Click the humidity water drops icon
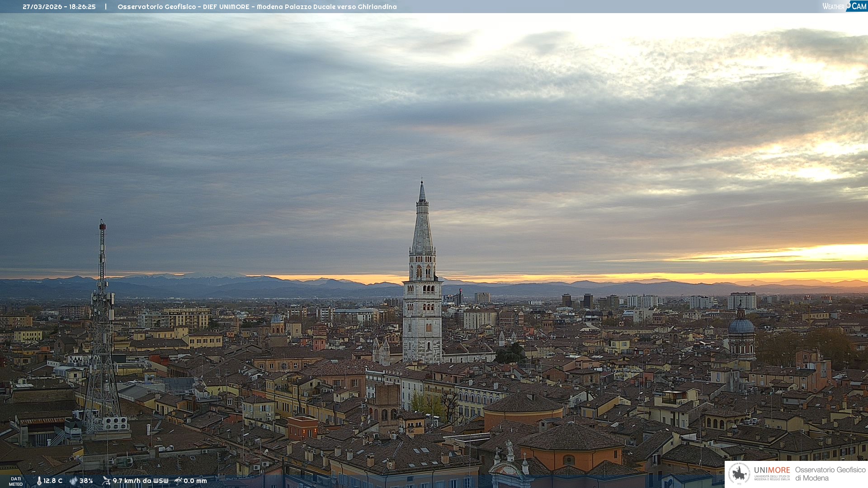The image size is (868, 488). [73, 481]
